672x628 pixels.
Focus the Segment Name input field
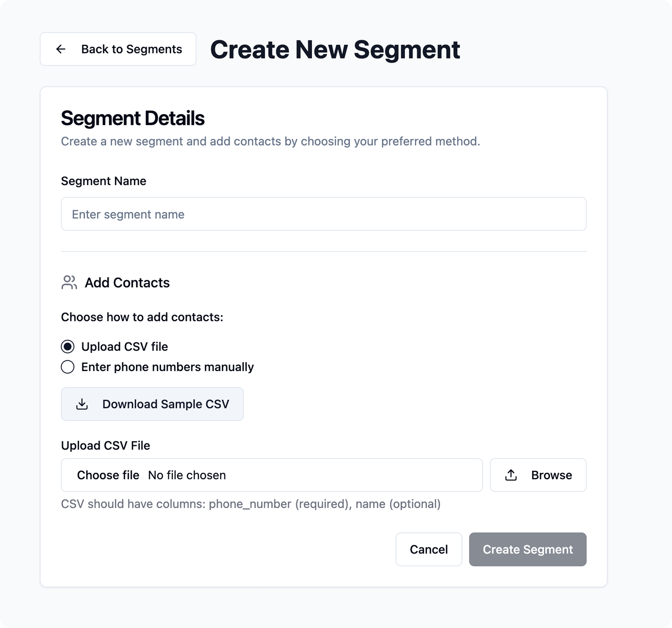point(323,214)
